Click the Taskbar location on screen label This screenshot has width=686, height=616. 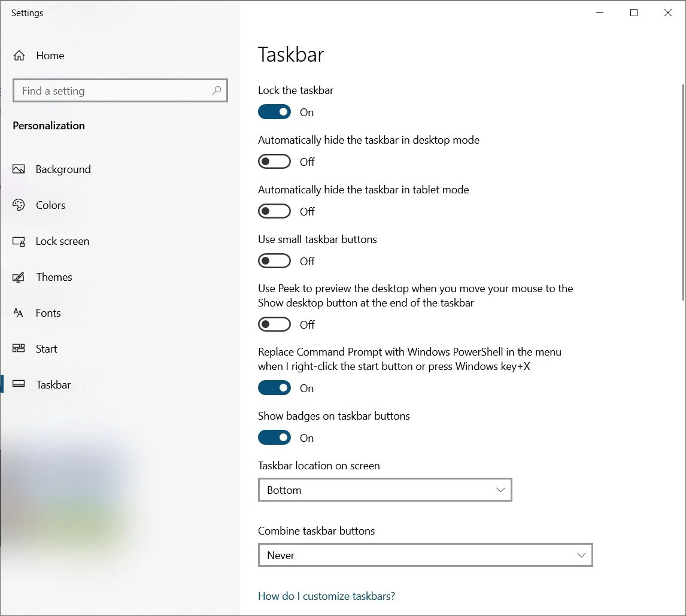(x=318, y=466)
